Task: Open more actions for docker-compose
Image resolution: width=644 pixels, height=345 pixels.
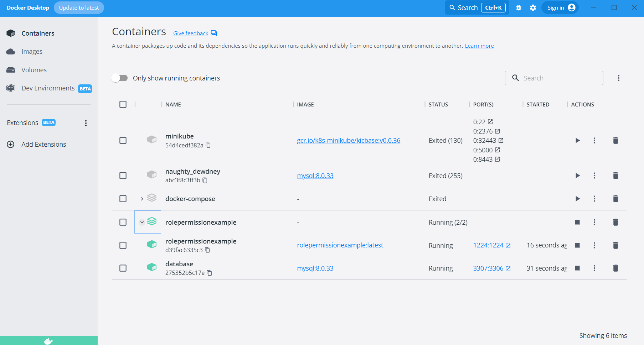Action: (594, 199)
